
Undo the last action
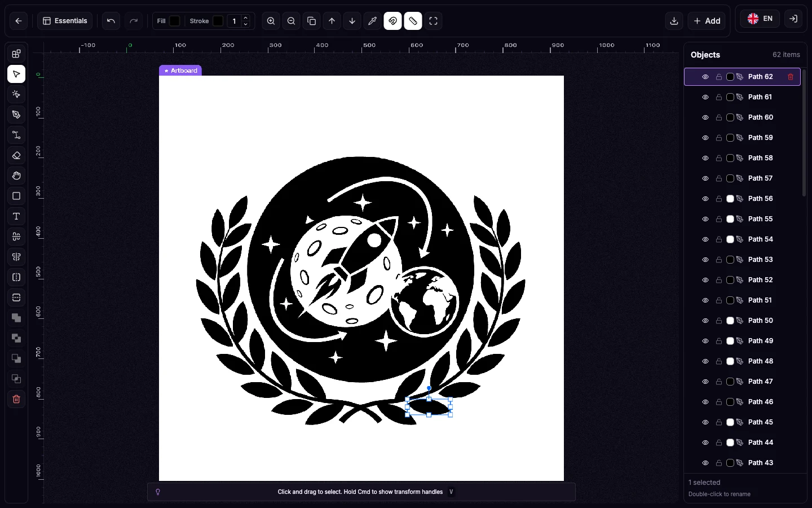point(111,21)
